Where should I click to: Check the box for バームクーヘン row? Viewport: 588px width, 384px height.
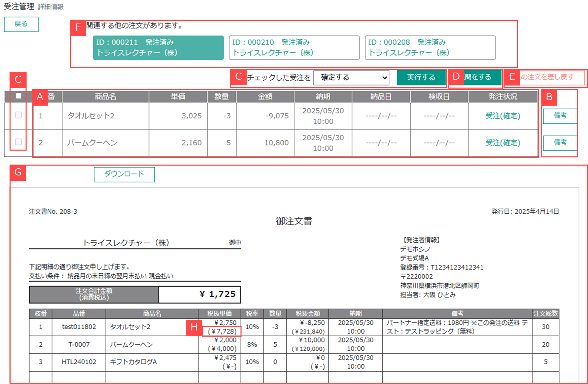click(x=19, y=142)
